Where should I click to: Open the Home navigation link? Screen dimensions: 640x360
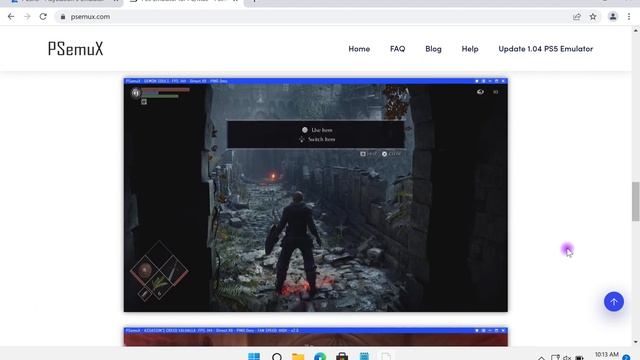tap(359, 49)
